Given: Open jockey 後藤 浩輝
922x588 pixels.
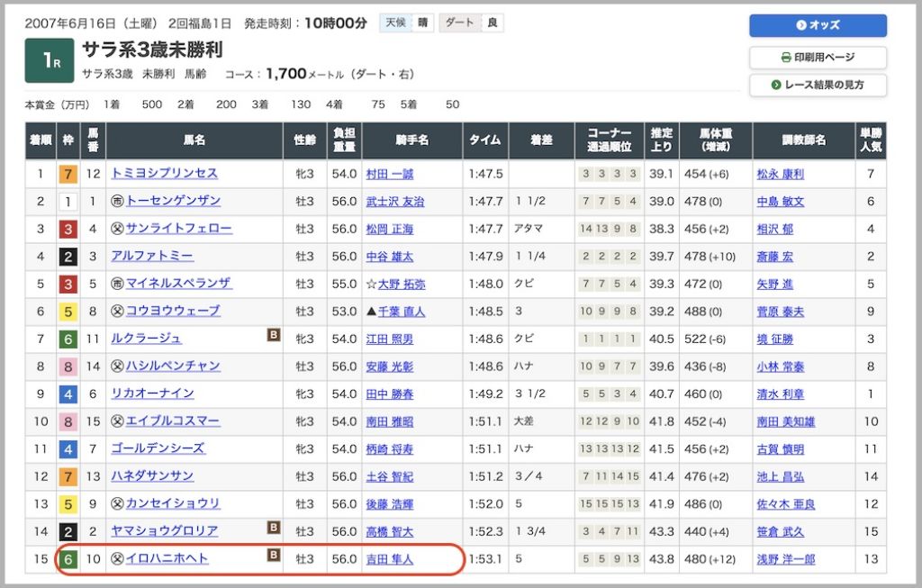Looking at the screenshot, I should (x=389, y=504).
